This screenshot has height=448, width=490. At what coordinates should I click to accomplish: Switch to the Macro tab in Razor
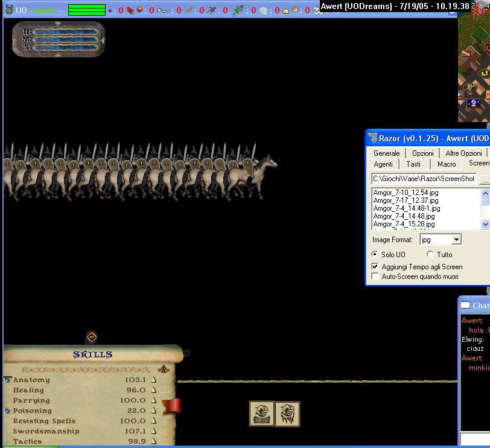point(447,164)
